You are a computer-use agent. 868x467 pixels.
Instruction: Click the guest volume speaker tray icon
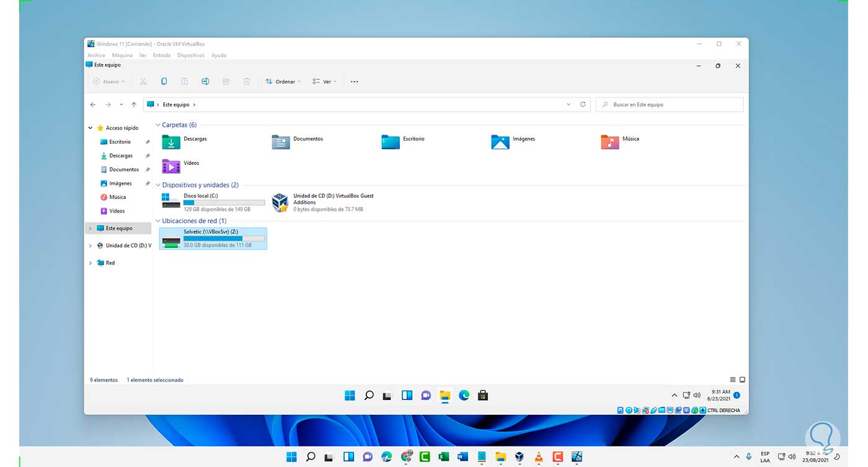pyautogui.click(x=697, y=395)
